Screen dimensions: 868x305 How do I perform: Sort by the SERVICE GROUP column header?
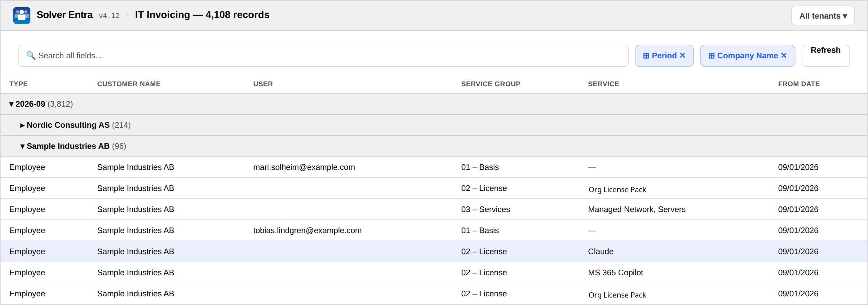click(x=491, y=84)
